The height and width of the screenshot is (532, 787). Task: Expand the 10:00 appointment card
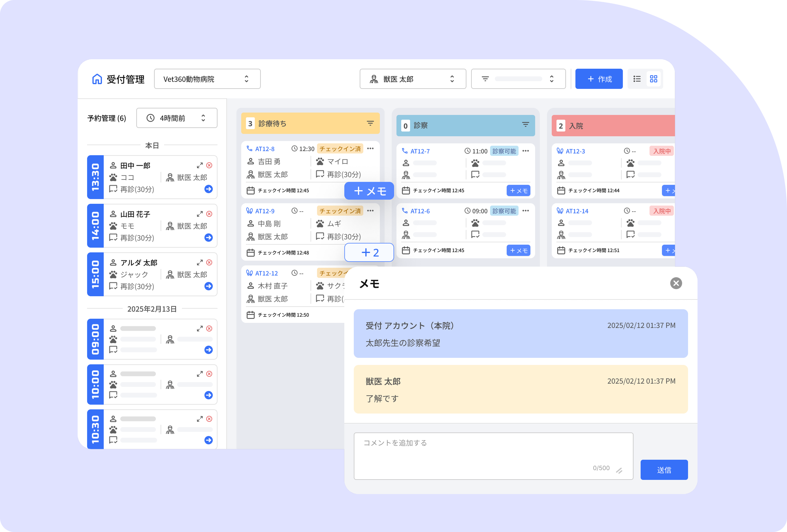click(200, 374)
